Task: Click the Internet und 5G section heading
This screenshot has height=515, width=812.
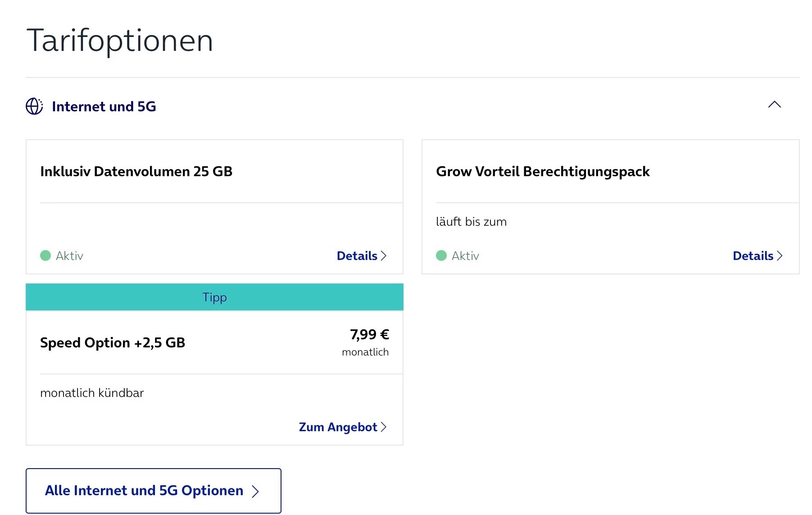Action: point(104,106)
